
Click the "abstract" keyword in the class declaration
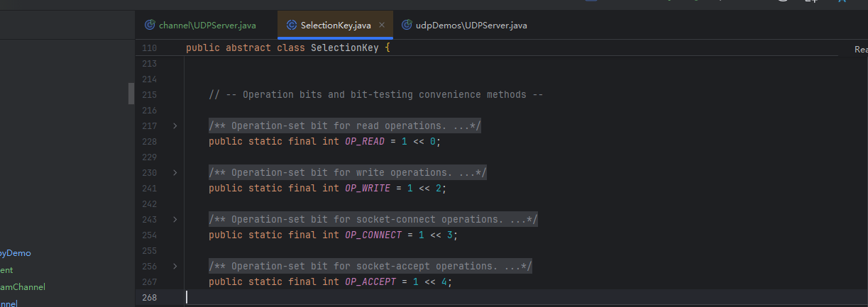248,48
